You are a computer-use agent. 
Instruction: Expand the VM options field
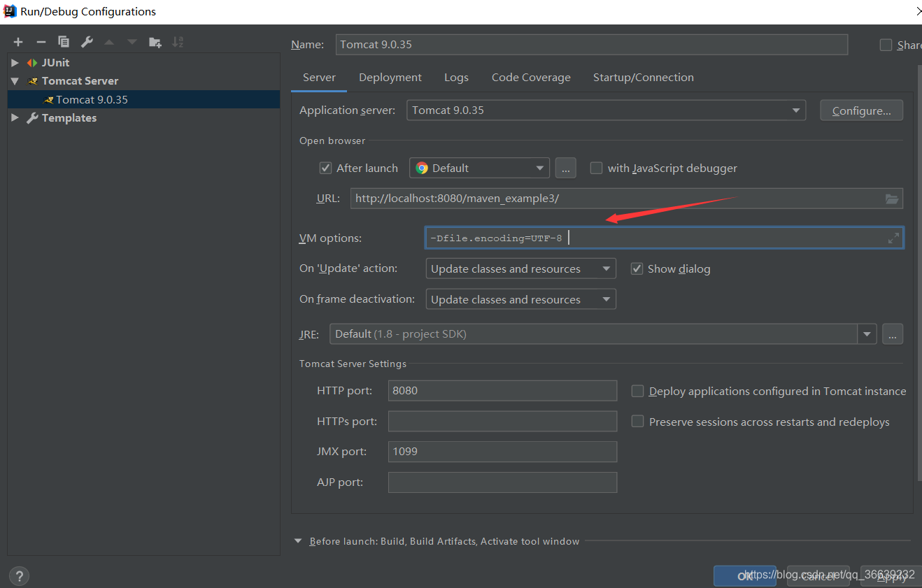pyautogui.click(x=893, y=238)
